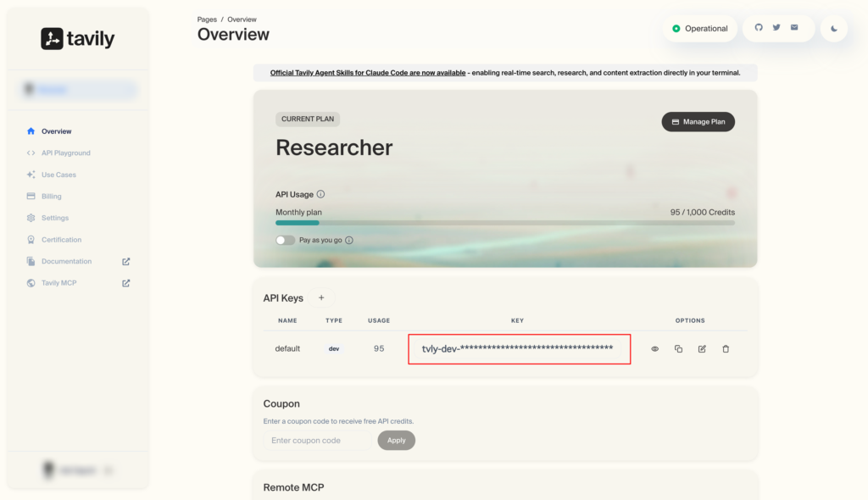Open the Twitter link icon
Image resolution: width=868 pixels, height=500 pixels.
tap(776, 28)
